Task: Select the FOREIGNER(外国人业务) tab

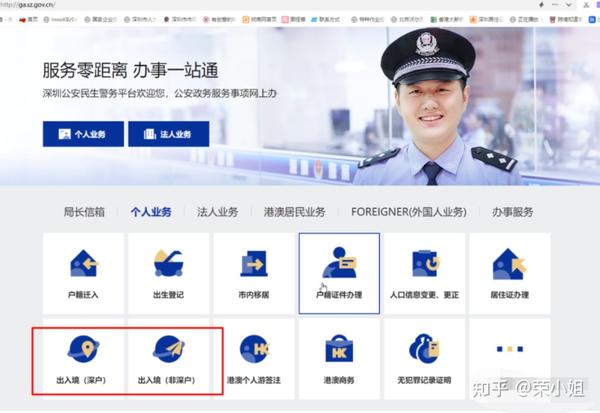Action: pos(409,212)
